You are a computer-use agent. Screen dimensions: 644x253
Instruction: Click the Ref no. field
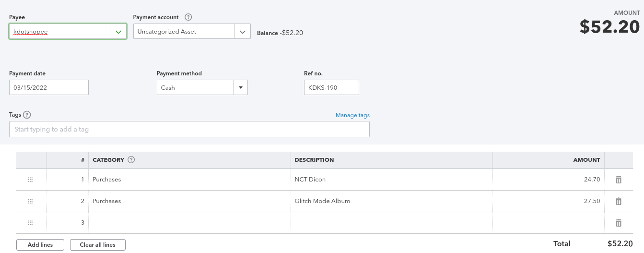tap(331, 88)
